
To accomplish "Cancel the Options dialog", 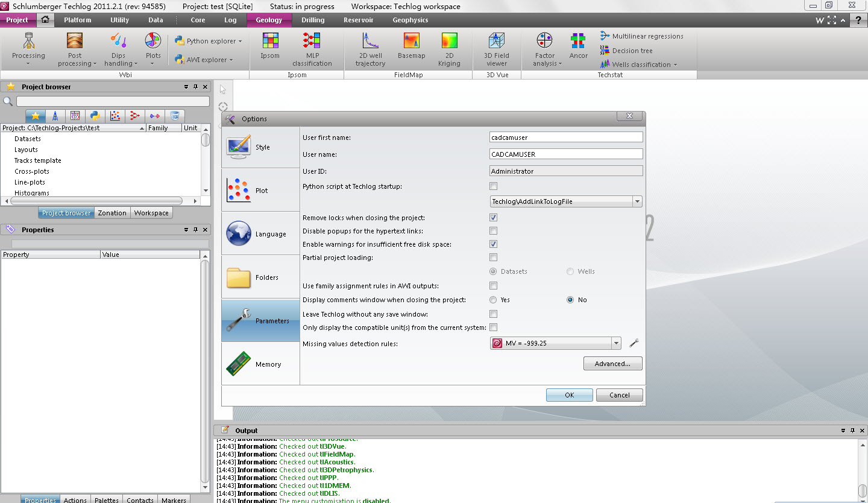I will click(620, 395).
